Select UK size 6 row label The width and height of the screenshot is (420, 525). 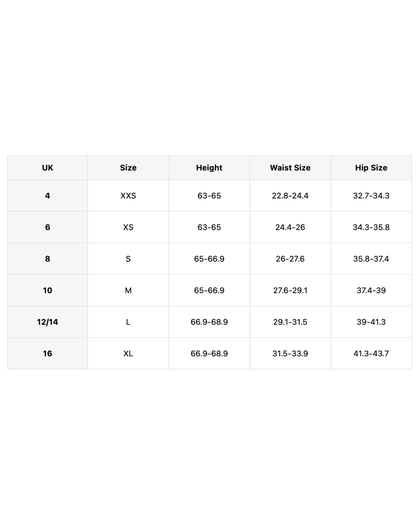pos(48,227)
